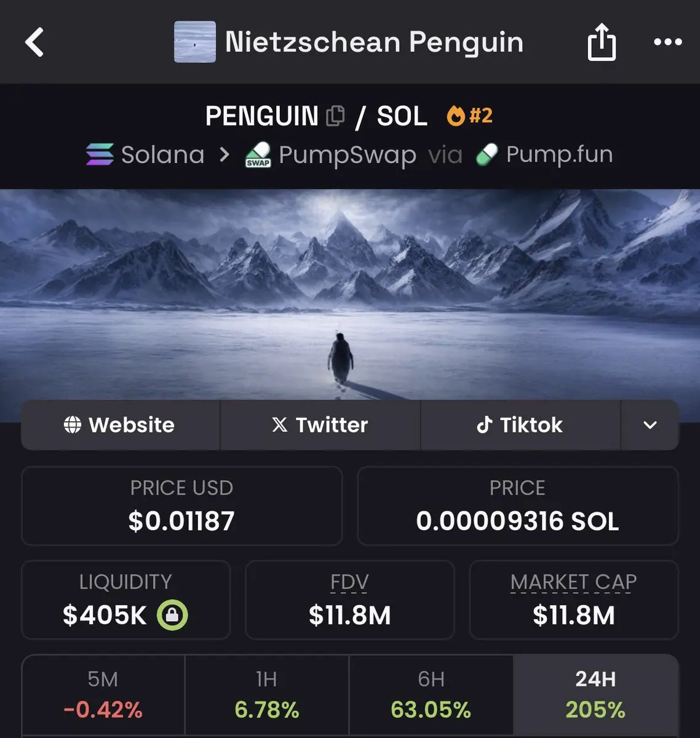Open the Website link
Viewport: 700px width, 738px height.
click(x=120, y=425)
